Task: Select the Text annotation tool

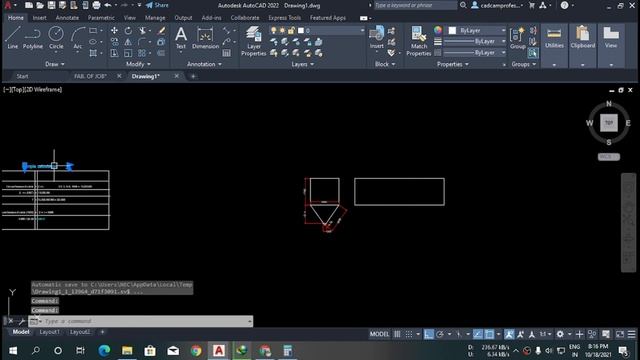Action: tap(181, 38)
